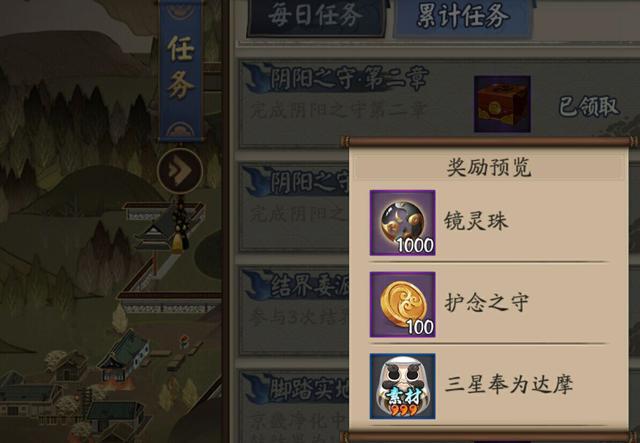
Task: Click the 护念之守 gold coin icon
Action: pyautogui.click(x=402, y=305)
